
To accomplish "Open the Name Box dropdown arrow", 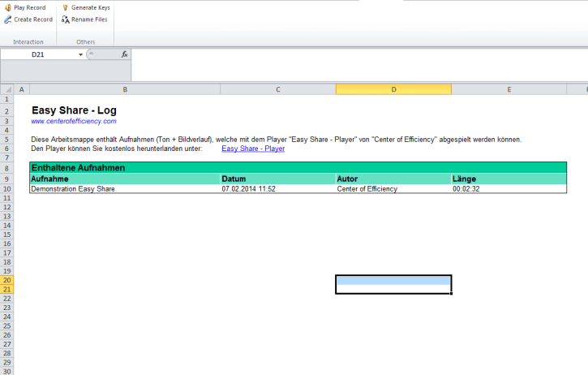I will point(80,55).
